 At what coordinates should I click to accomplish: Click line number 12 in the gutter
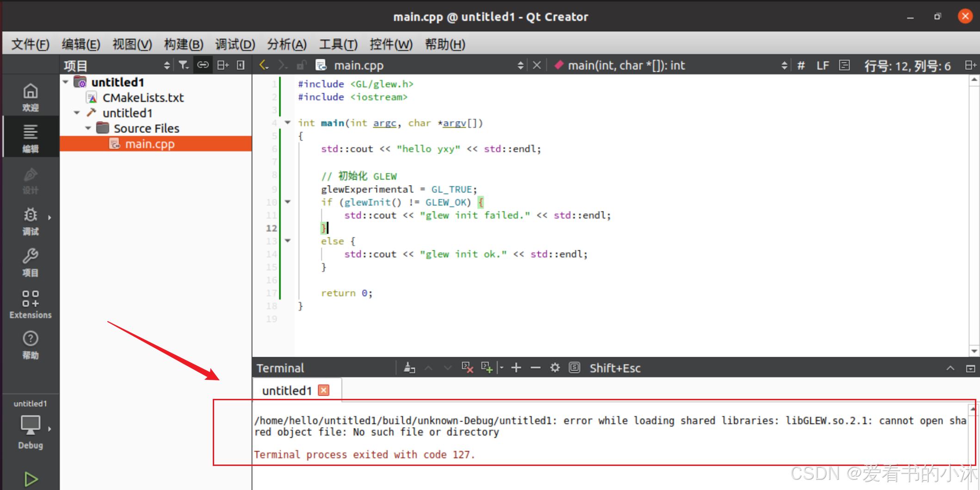271,228
